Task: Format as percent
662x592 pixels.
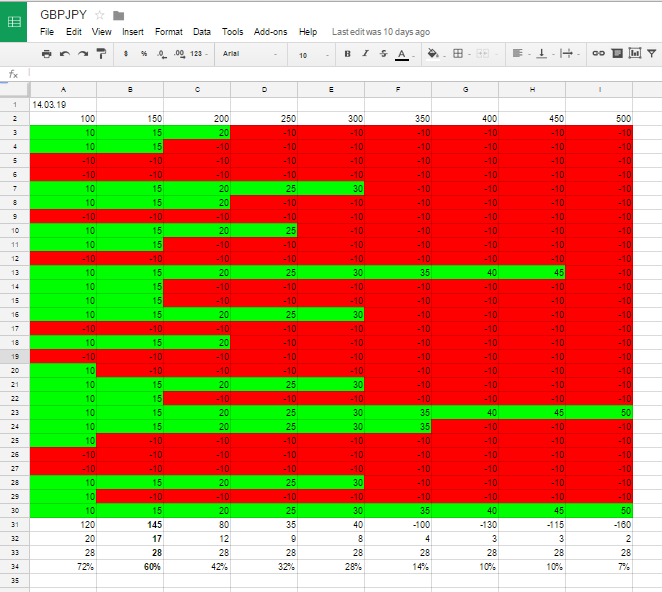Action: click(144, 54)
